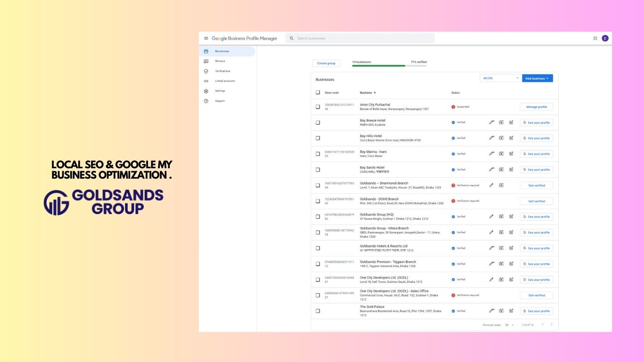Add a photo to One City Developers Ltd. (OCDL)
This screenshot has height=362, width=644.
tap(501, 280)
